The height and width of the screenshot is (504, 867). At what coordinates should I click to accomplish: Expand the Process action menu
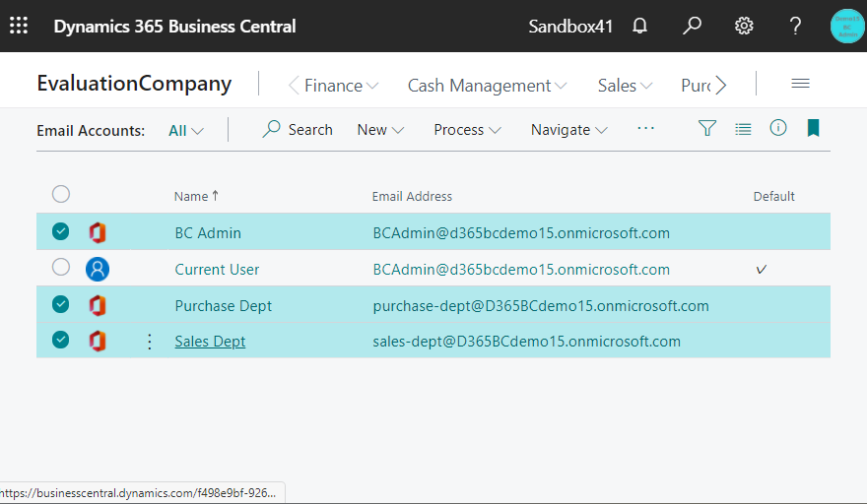[467, 130]
